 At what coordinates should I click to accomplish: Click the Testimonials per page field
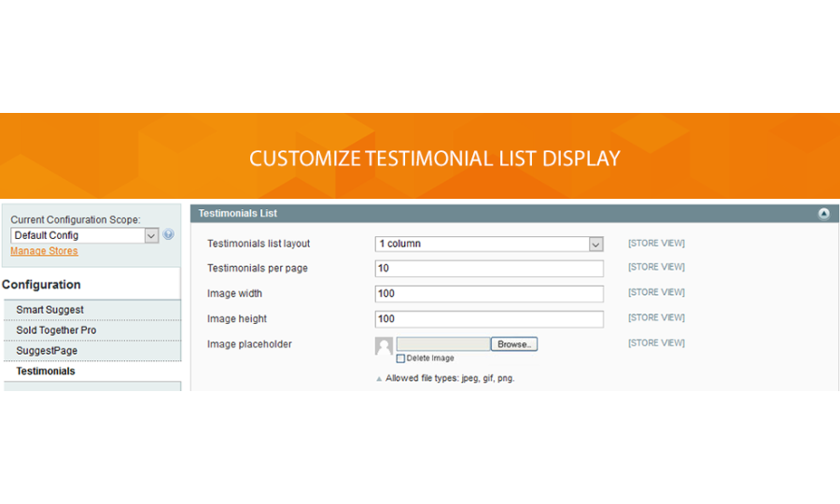tap(489, 269)
